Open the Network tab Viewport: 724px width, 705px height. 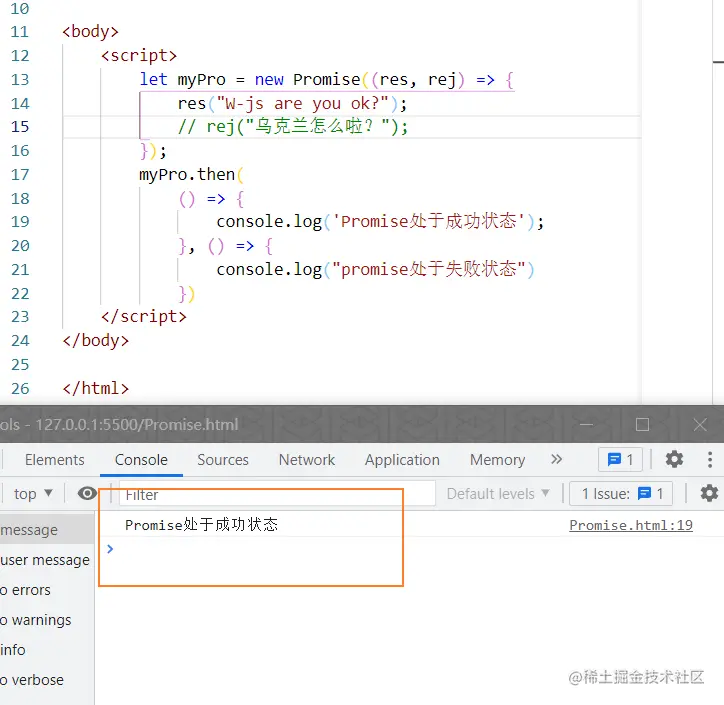click(x=307, y=460)
